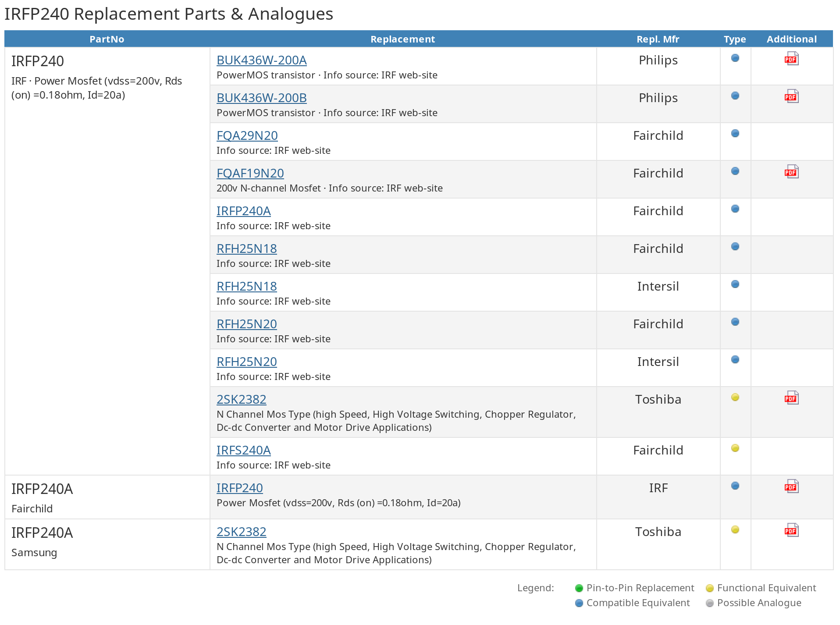
Task: Click the blue type dot for Fairchild IRFP240A
Action: 735,209
